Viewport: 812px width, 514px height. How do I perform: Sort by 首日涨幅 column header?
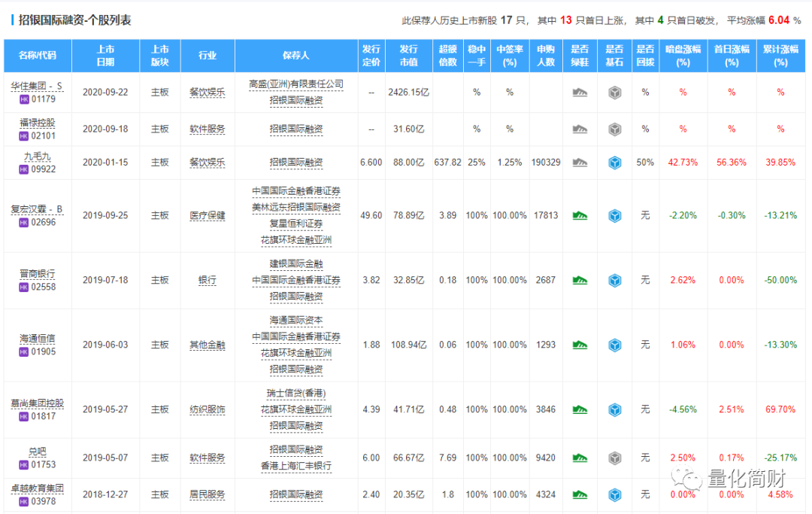click(x=732, y=56)
